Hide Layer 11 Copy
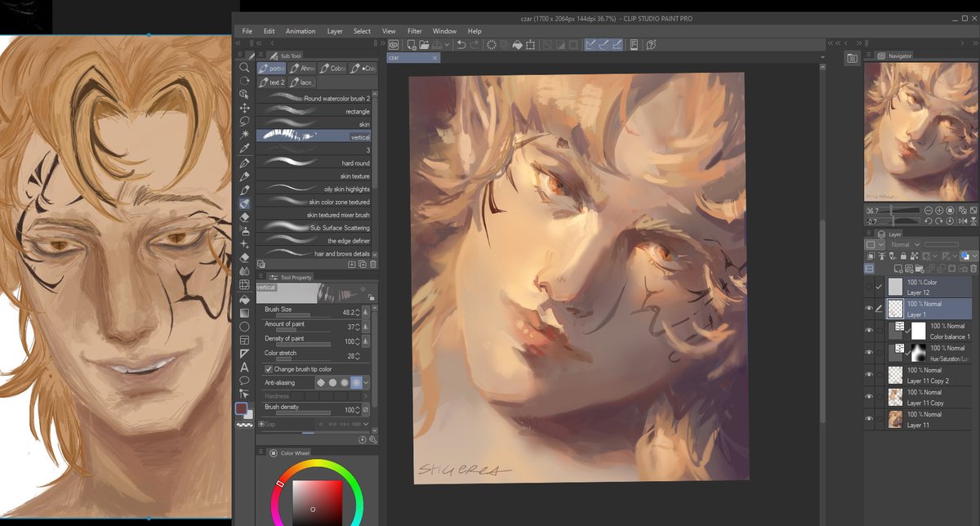 869,397
